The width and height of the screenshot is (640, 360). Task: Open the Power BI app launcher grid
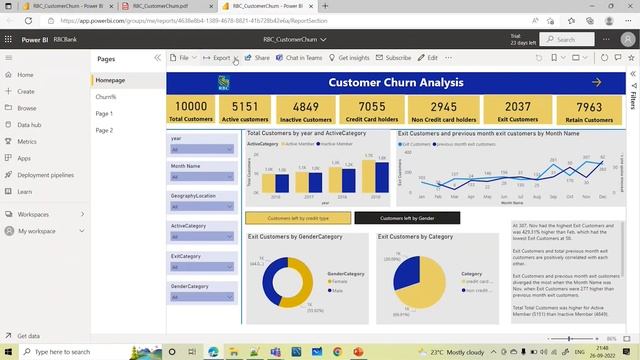(x=8, y=40)
